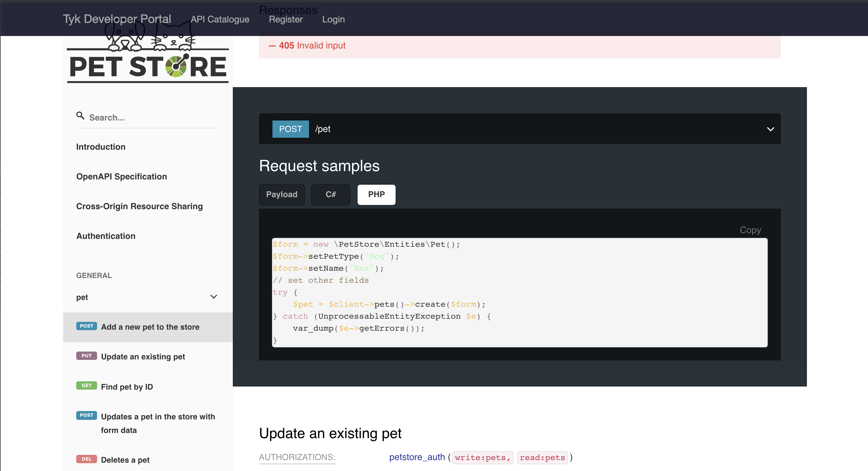Select the POST badge beside Add a new pet
868x471 pixels.
[x=86, y=326]
